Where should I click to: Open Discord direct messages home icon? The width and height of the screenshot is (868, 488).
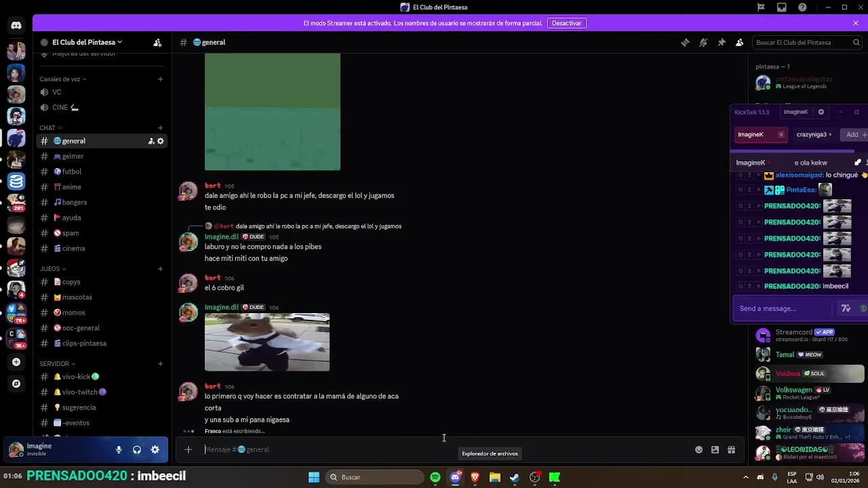pyautogui.click(x=16, y=26)
